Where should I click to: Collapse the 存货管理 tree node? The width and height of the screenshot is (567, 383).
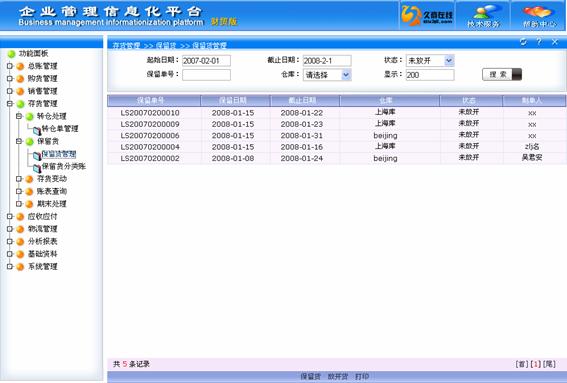[x=10, y=104]
